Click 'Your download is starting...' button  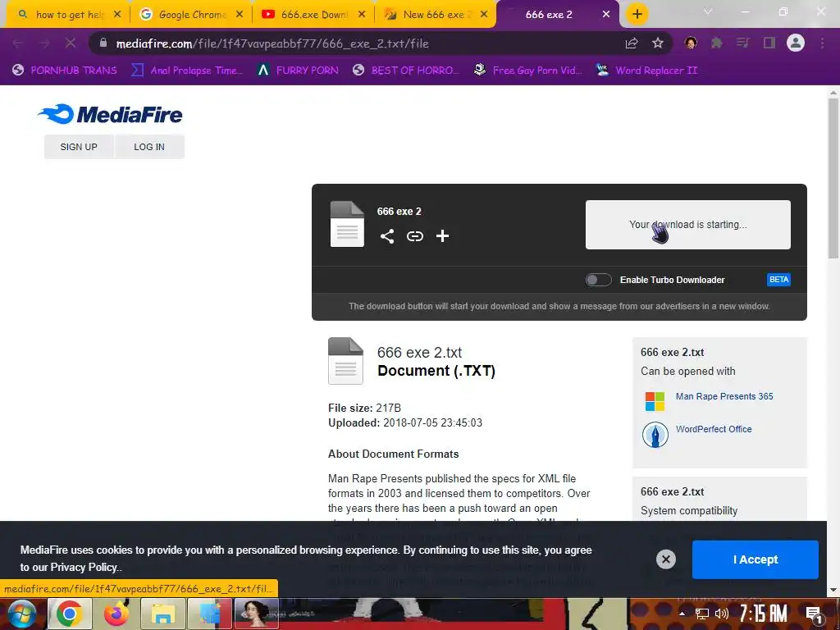(688, 225)
